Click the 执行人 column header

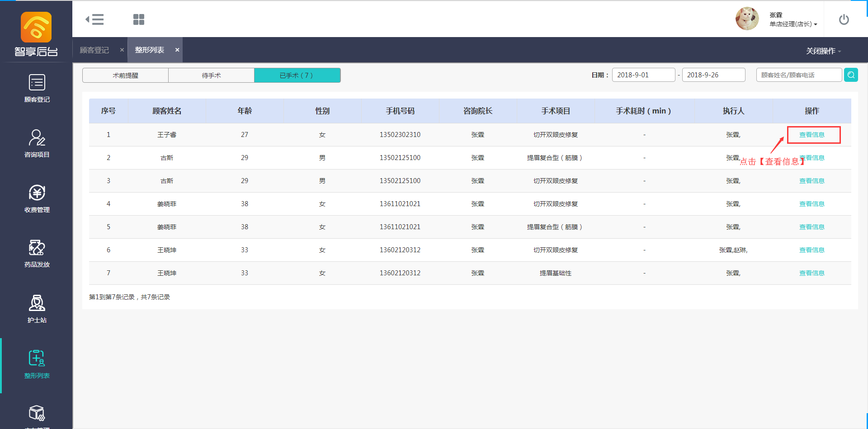coord(733,111)
